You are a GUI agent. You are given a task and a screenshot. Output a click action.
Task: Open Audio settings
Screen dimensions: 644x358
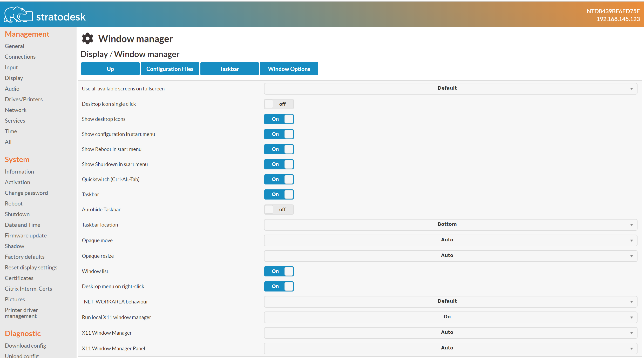tap(12, 89)
